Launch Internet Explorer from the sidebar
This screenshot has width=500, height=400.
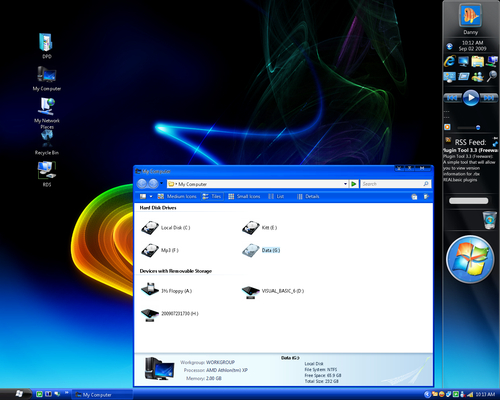(x=450, y=61)
